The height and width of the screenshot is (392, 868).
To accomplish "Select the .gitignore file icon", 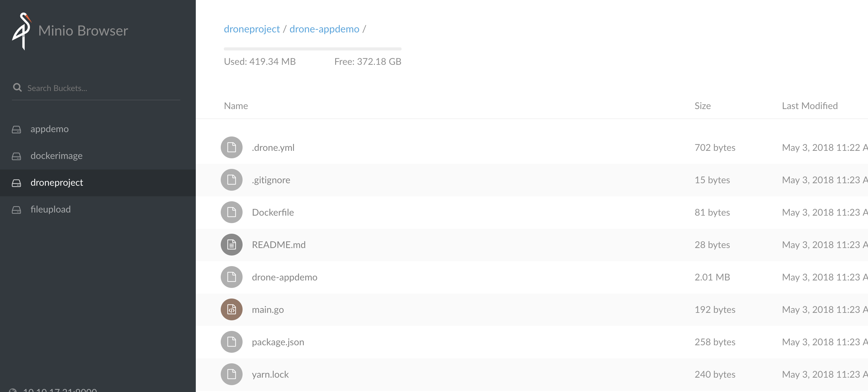I will [x=231, y=180].
